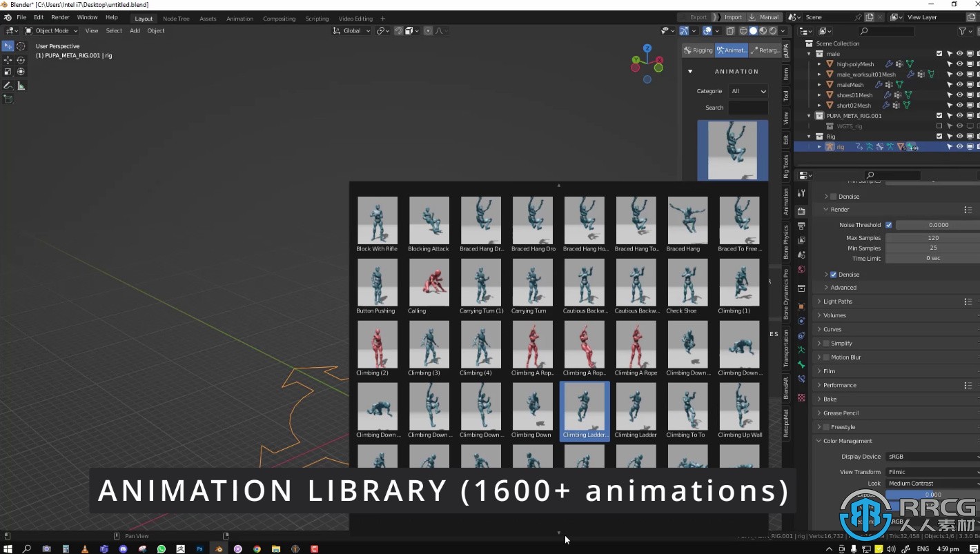Toggle X-ray mode in viewport header
Image resolution: width=980 pixels, height=554 pixels.
tap(730, 31)
